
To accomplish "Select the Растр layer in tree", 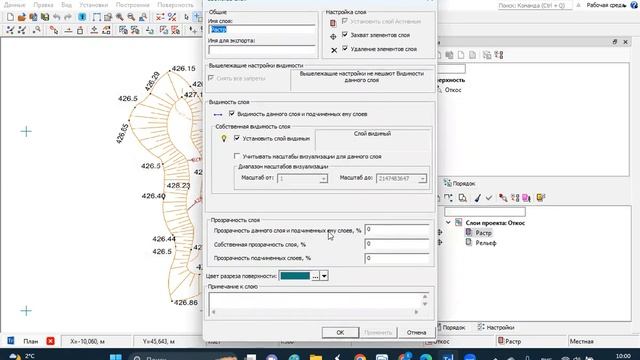I will [483, 233].
